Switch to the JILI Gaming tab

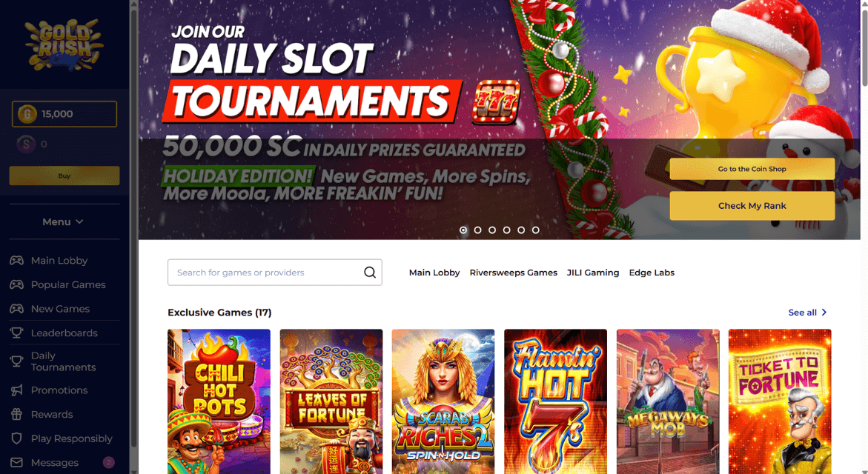coord(593,273)
